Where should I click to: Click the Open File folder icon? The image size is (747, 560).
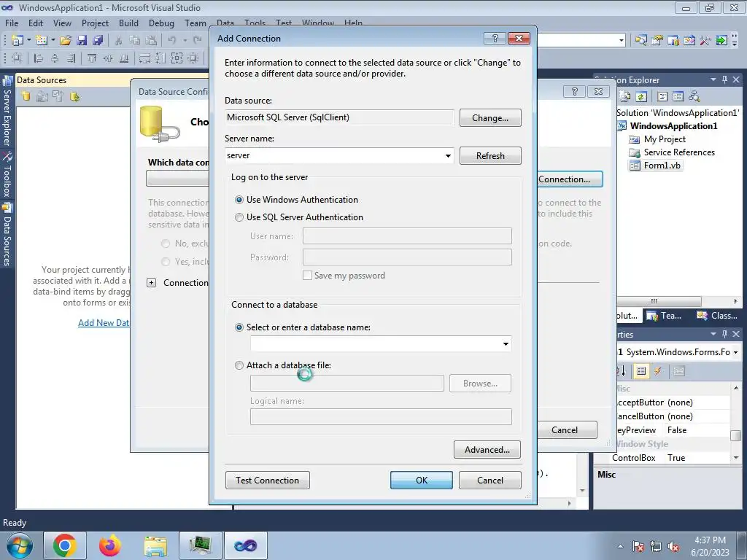pos(66,41)
